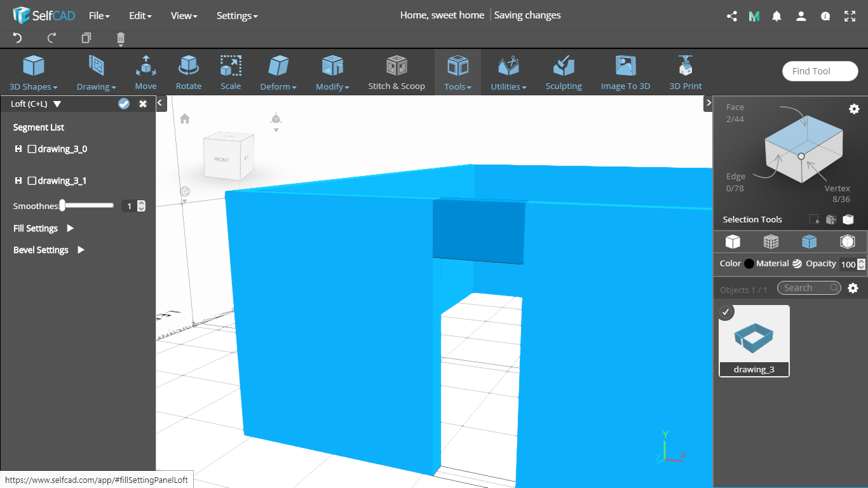Click the green M logo icon
Screen dimensions: 868x488
coord(754,17)
